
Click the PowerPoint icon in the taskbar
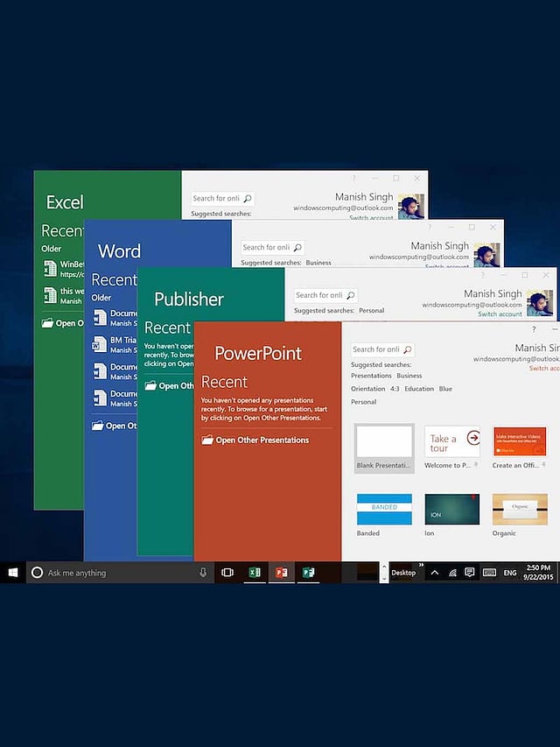[x=281, y=573]
